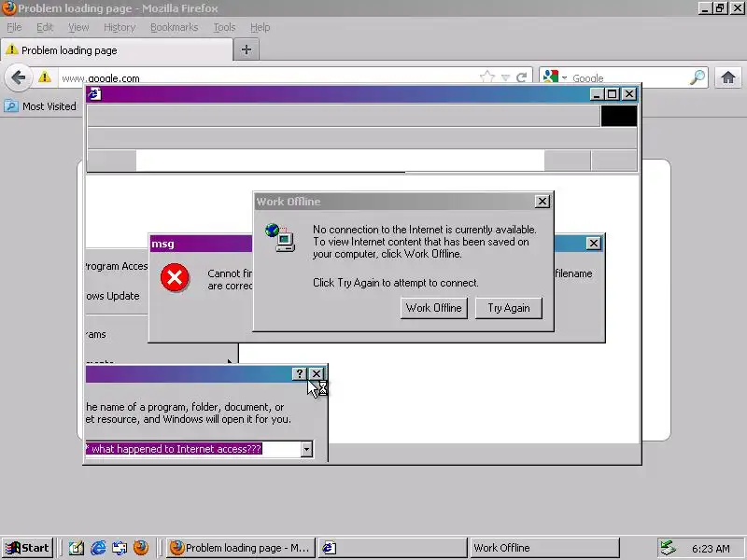Open the Most Visited bookmarks folder
The height and width of the screenshot is (560, 747).
click(x=40, y=106)
